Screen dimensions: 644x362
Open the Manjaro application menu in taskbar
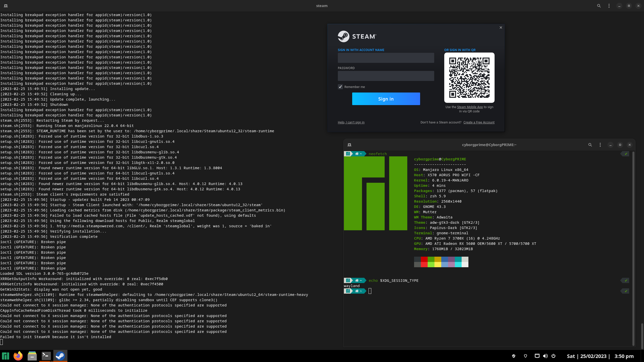pos(6,356)
